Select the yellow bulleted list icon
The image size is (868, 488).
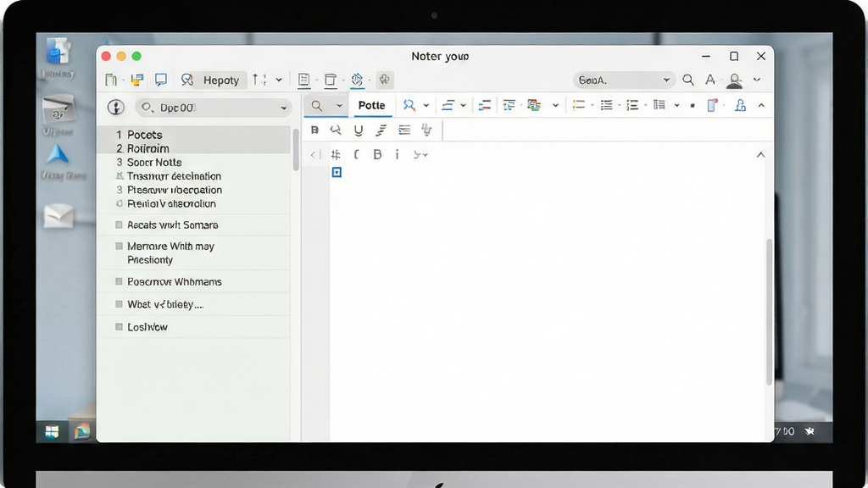(x=578, y=106)
